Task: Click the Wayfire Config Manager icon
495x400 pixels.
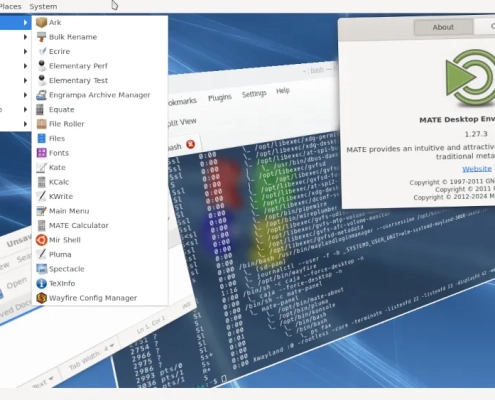Action: click(41, 298)
